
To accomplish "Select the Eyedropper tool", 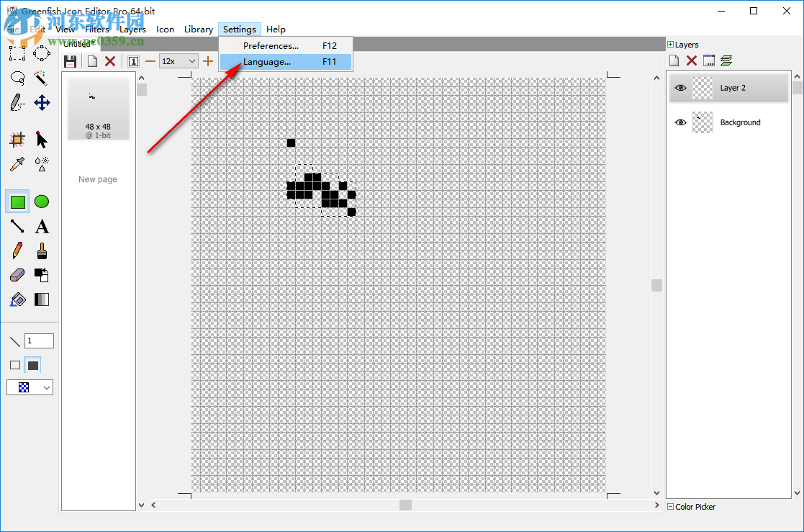I will [17, 164].
